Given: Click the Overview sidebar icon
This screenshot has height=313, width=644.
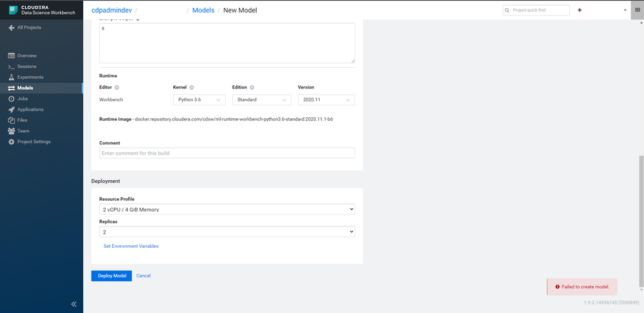Looking at the screenshot, I should point(12,56).
